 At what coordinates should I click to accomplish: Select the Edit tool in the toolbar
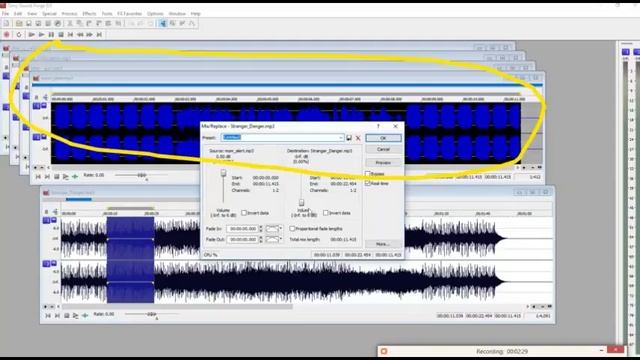tap(163, 24)
